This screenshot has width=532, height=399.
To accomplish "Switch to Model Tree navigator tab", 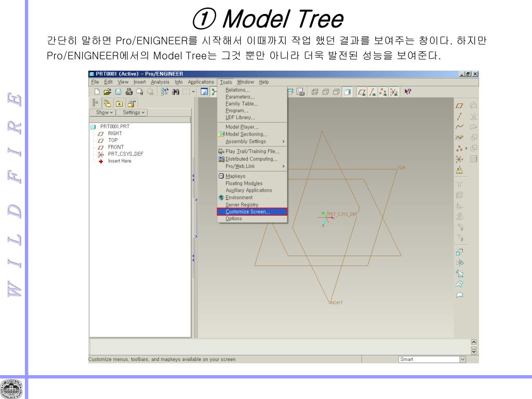I will point(96,103).
